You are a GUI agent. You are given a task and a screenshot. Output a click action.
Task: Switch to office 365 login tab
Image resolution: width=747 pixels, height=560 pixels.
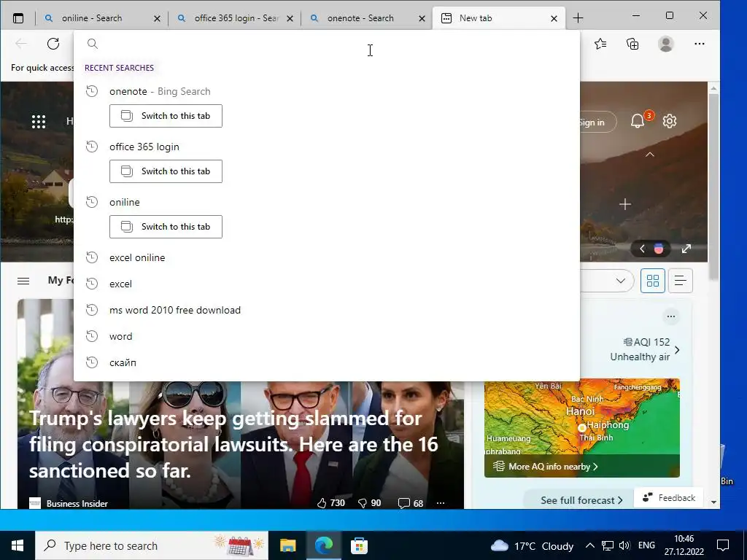click(x=236, y=18)
